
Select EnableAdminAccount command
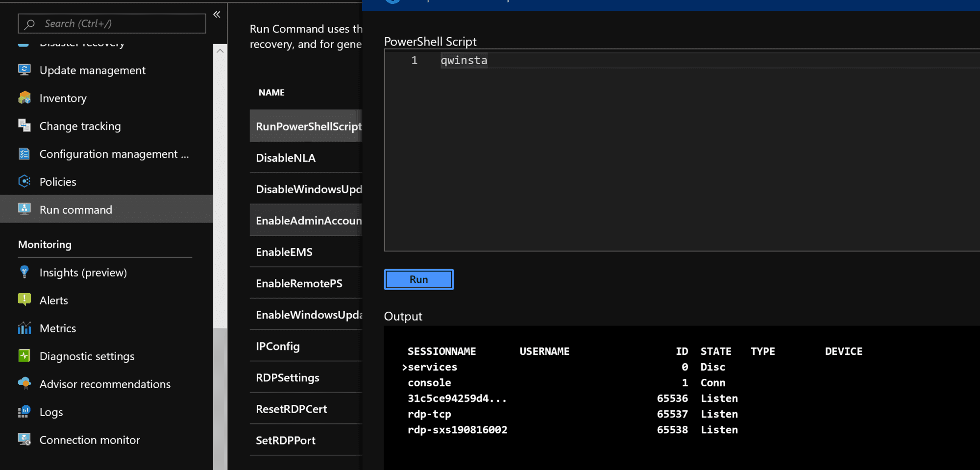tap(306, 220)
